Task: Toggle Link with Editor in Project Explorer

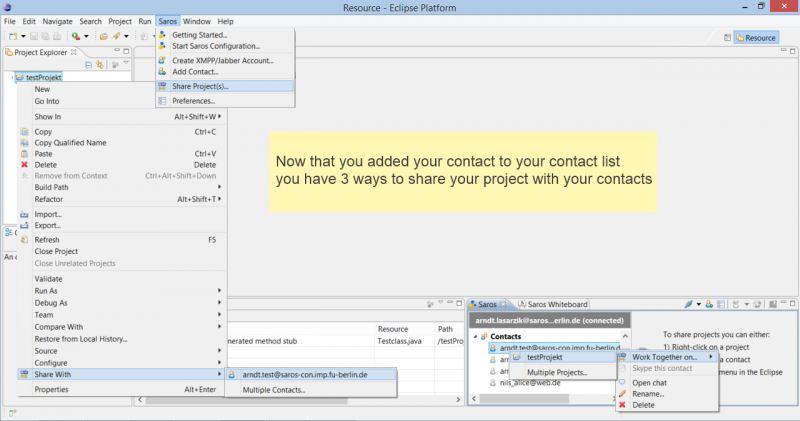Action: click(x=100, y=65)
